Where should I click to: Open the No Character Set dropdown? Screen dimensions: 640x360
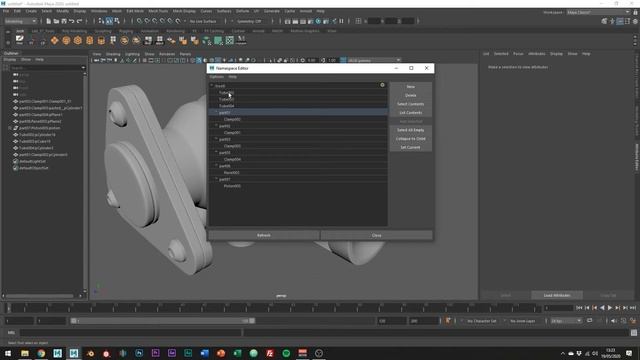tap(482, 321)
